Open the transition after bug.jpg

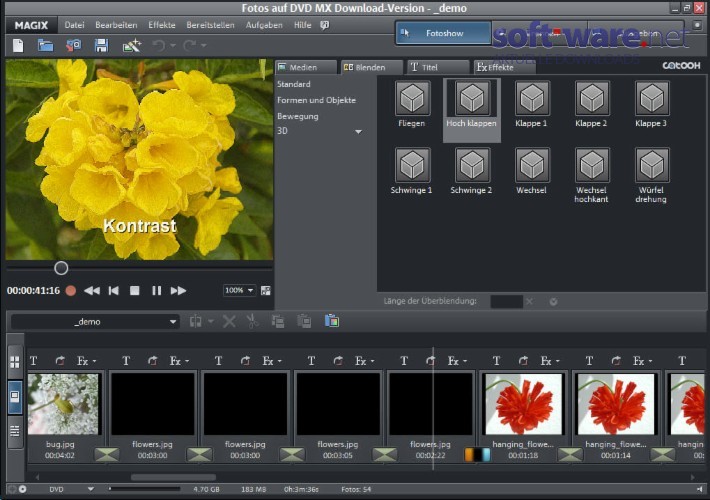(107, 454)
